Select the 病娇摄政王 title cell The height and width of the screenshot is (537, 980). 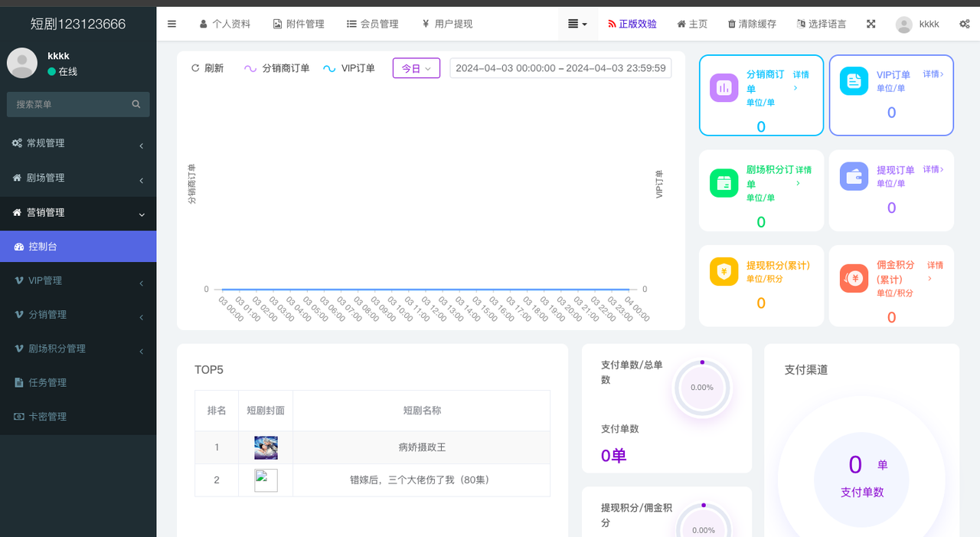[x=422, y=447]
